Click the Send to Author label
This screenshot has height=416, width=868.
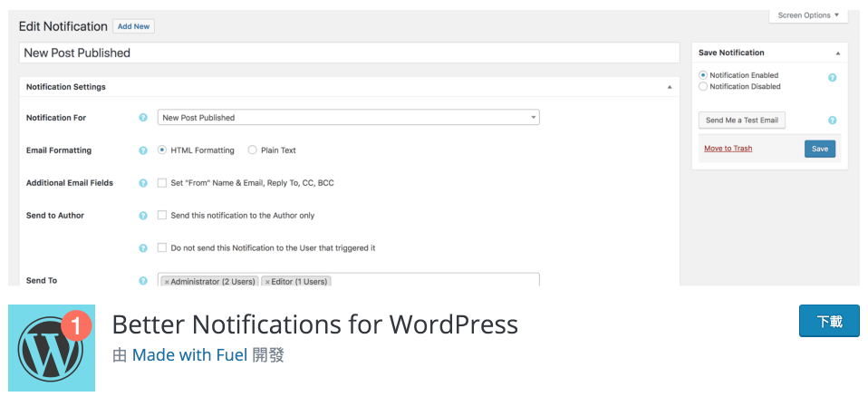(x=55, y=216)
